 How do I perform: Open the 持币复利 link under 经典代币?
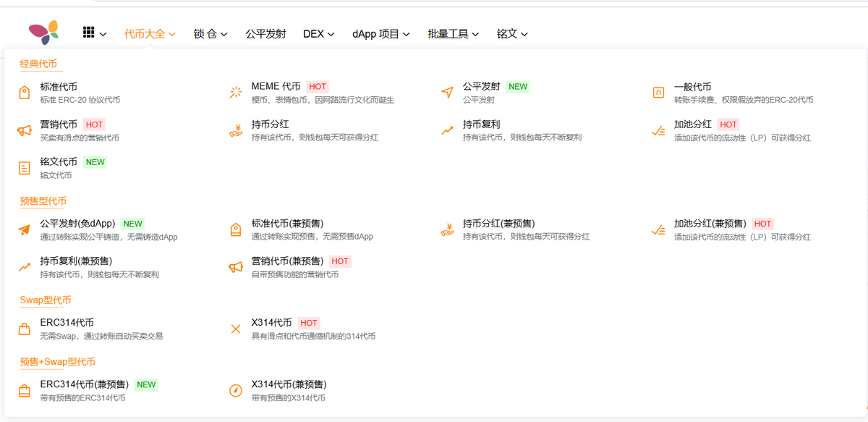point(481,124)
